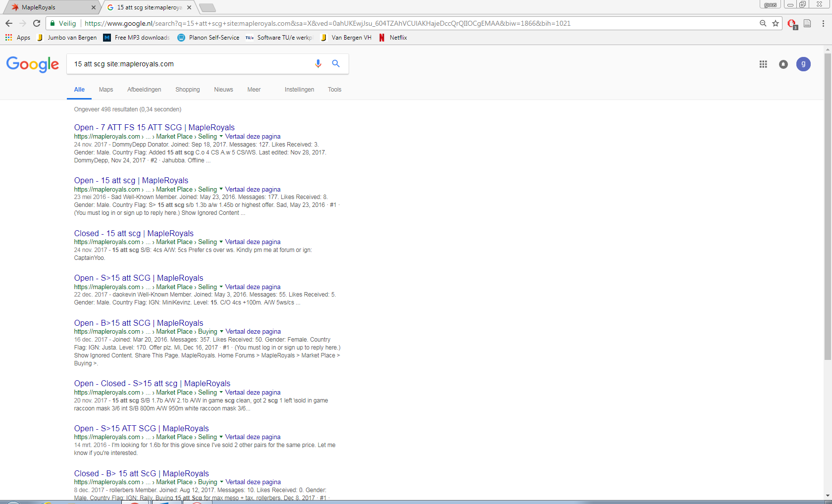The height and width of the screenshot is (504, 832).
Task: Bookmark this page with the star icon
Action: (x=776, y=23)
